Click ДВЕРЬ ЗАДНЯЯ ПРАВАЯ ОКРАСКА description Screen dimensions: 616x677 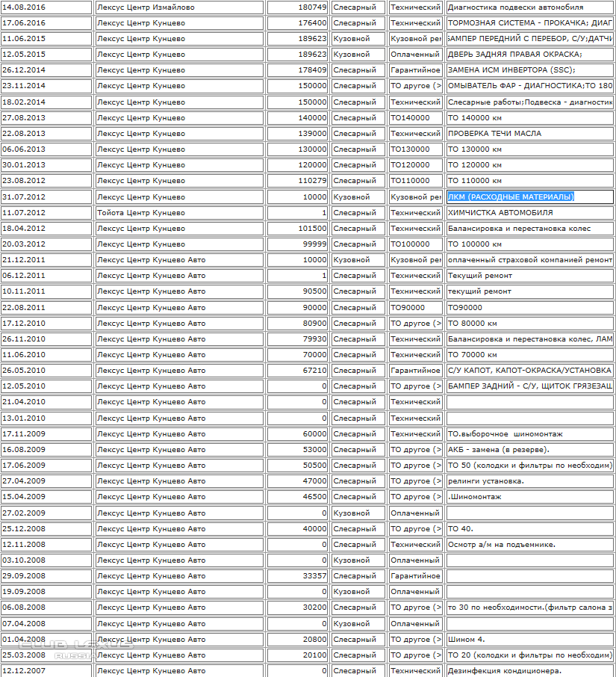click(529, 55)
